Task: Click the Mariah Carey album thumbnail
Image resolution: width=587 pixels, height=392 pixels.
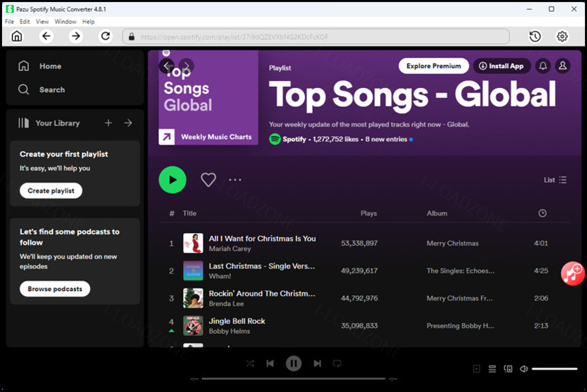Action: (193, 243)
